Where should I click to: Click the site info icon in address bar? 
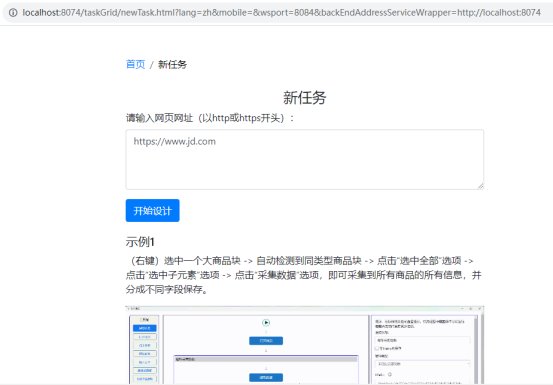[13, 13]
